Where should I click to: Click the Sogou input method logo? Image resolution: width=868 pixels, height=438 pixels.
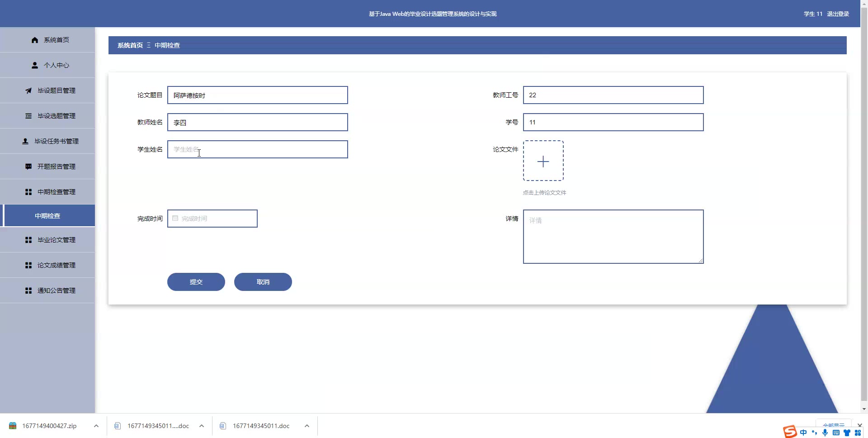point(790,432)
